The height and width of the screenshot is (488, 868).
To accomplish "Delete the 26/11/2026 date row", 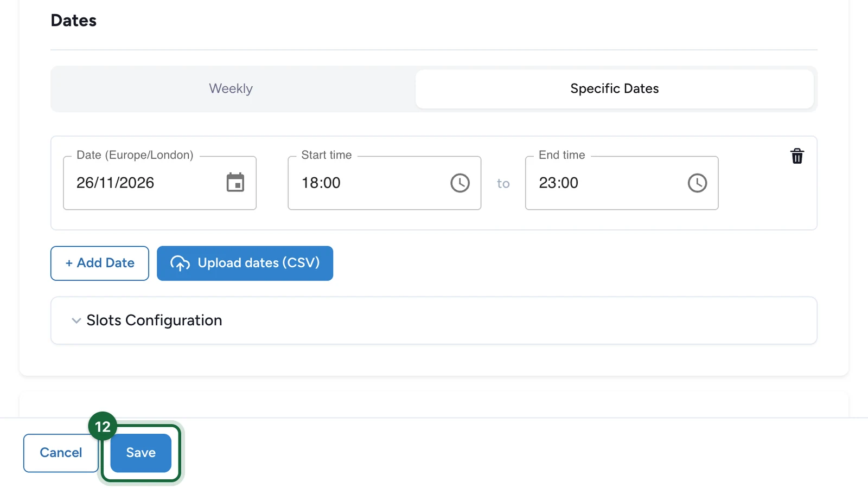I will tap(797, 156).
